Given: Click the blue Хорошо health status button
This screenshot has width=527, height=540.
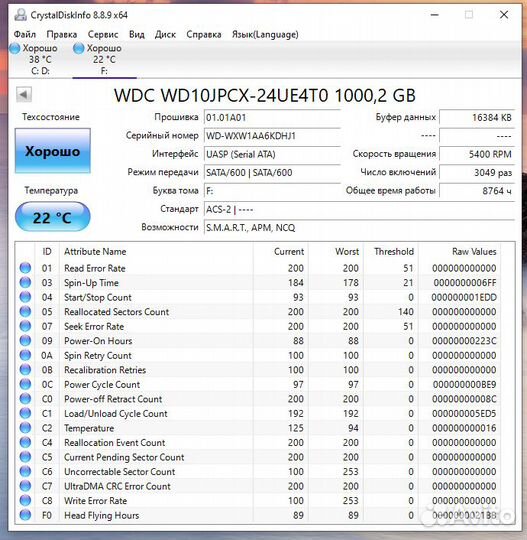Looking at the screenshot, I should pos(53,151).
